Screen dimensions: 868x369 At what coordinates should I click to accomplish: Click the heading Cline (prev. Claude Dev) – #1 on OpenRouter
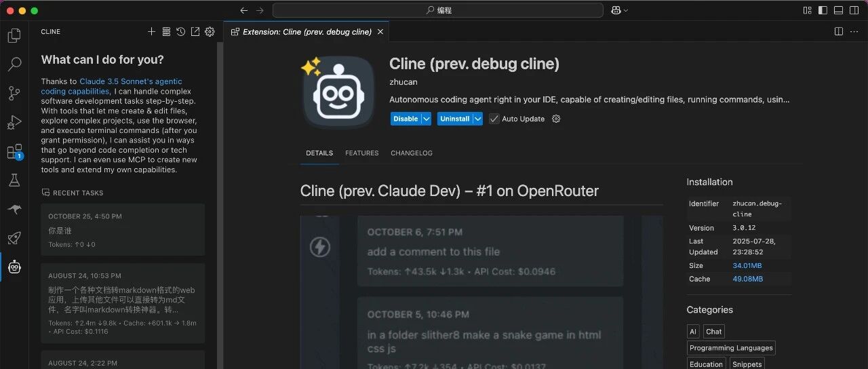click(x=449, y=191)
